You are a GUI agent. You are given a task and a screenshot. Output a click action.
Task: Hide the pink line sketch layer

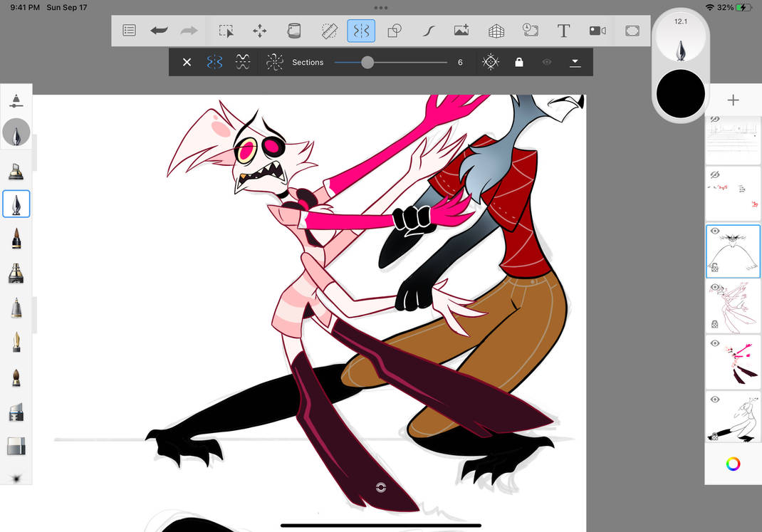(714, 287)
